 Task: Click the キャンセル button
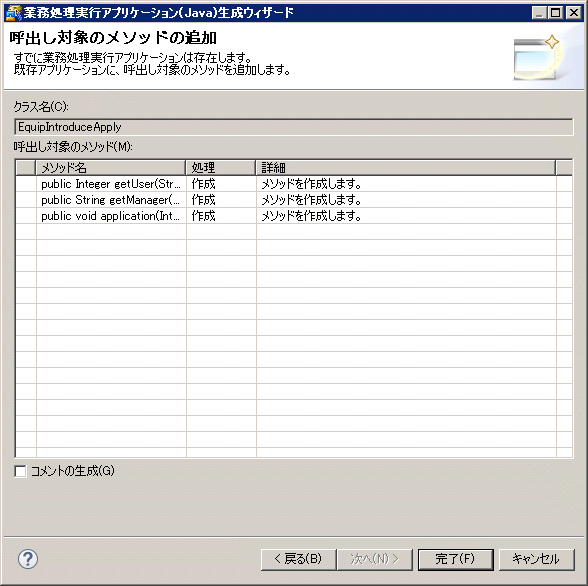pos(536,559)
